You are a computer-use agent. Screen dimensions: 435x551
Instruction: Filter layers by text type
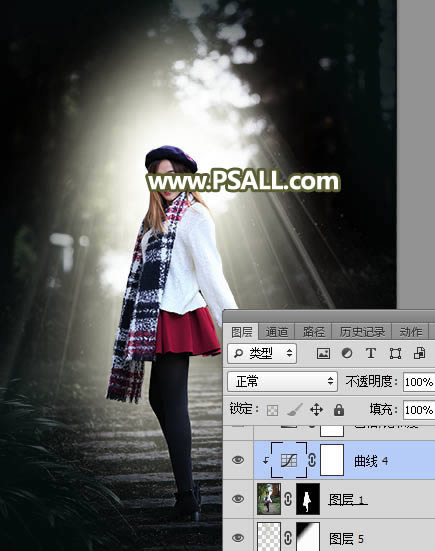click(371, 353)
